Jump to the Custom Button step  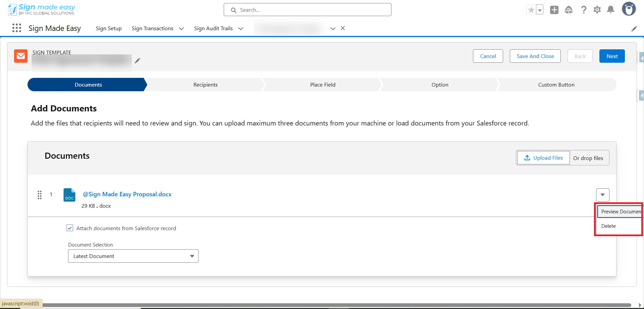pyautogui.click(x=556, y=85)
